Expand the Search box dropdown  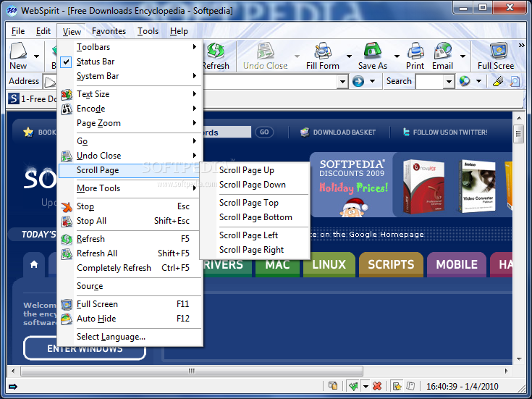449,82
